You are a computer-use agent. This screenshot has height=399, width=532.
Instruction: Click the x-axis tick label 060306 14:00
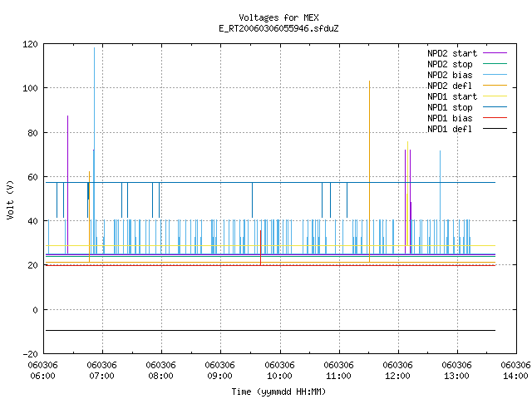(515, 371)
